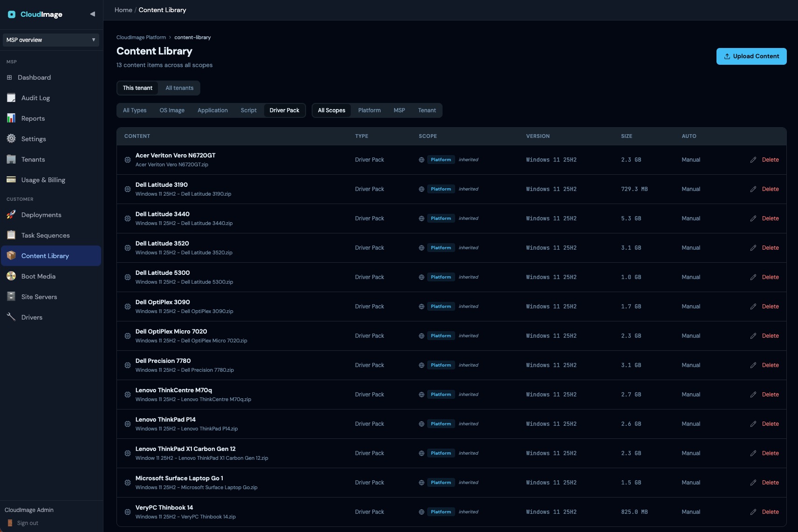Delete the Dell Precision 7780 driver pack

click(770, 365)
